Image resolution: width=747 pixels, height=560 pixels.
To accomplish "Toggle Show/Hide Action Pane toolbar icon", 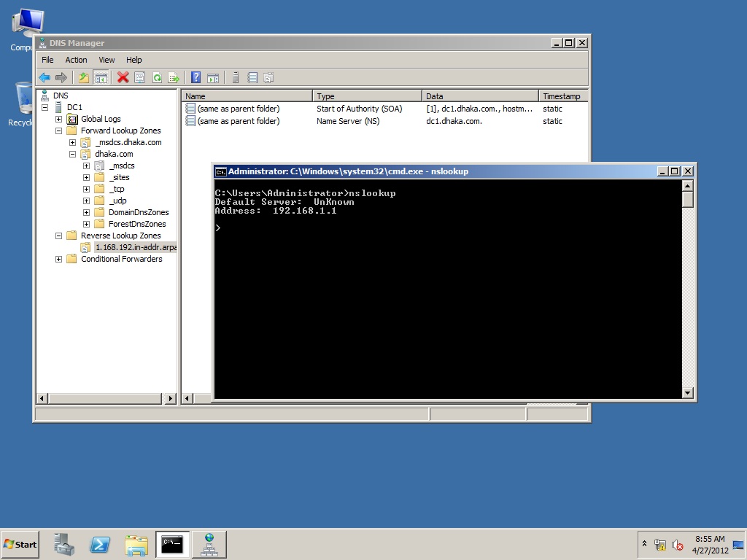I will [213, 77].
